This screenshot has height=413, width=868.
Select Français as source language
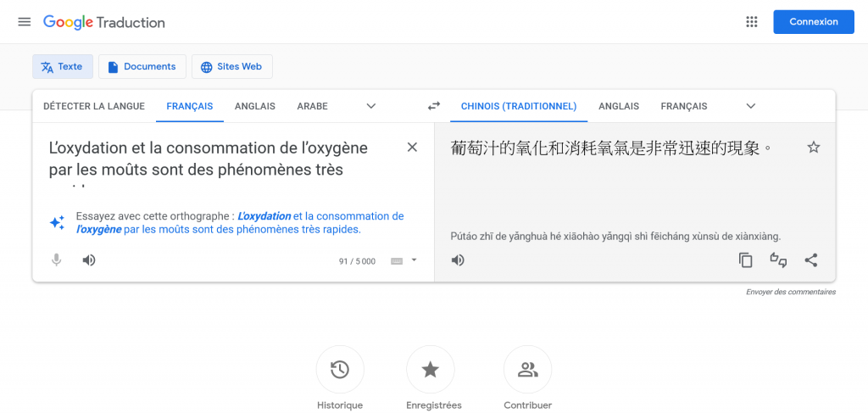pyautogui.click(x=190, y=106)
